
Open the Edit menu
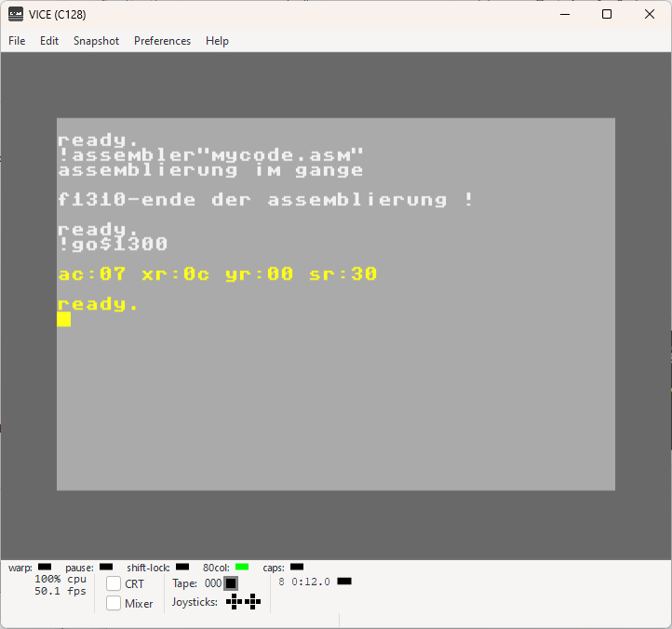(x=49, y=41)
